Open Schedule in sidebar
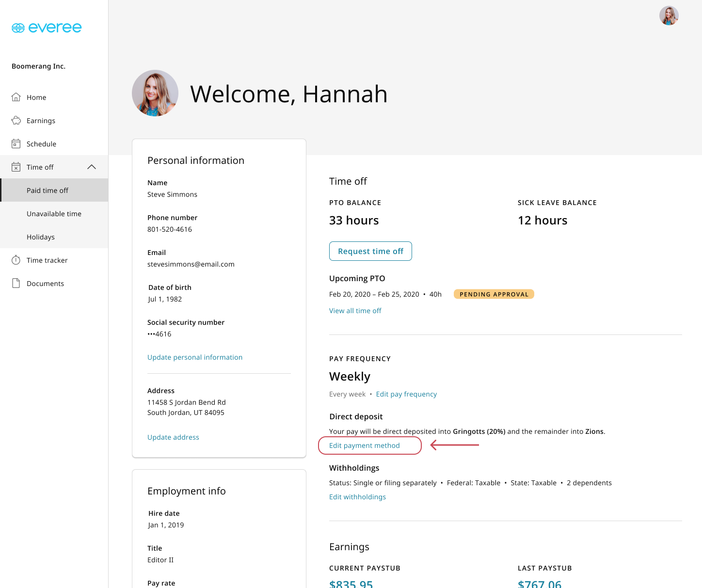The image size is (702, 588). (54, 143)
